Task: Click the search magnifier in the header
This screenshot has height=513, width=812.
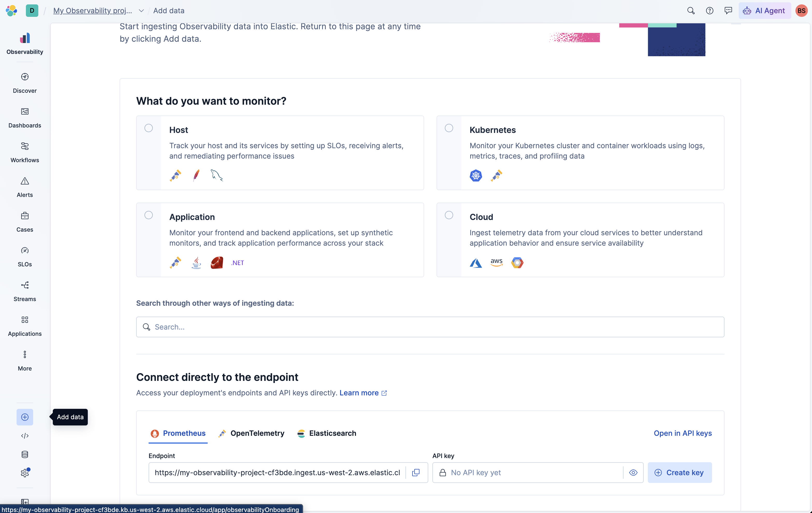Action: (691, 10)
